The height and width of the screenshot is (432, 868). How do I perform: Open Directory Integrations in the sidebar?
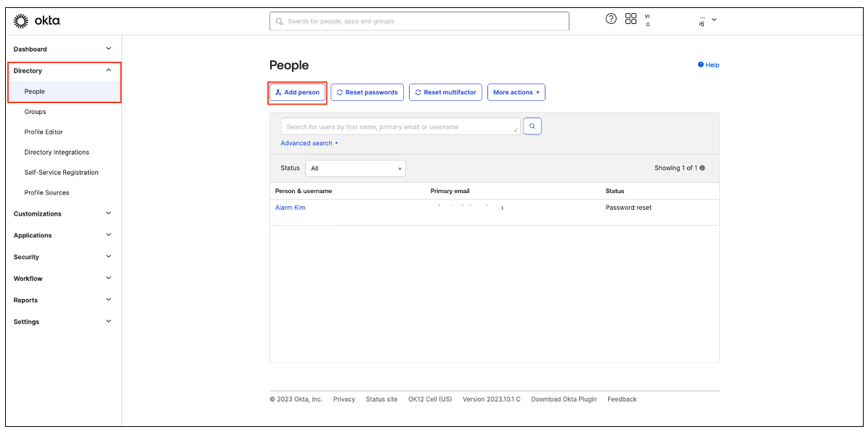pyautogui.click(x=57, y=152)
